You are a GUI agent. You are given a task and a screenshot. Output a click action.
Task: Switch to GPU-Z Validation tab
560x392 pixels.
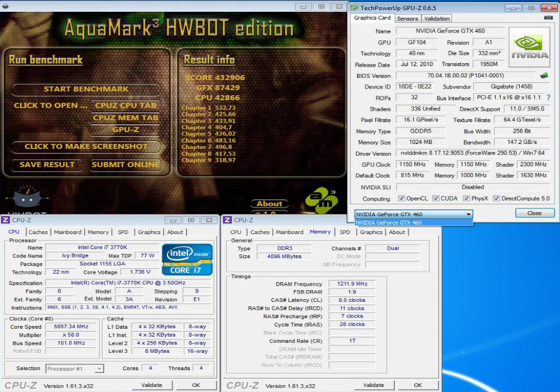coord(436,18)
